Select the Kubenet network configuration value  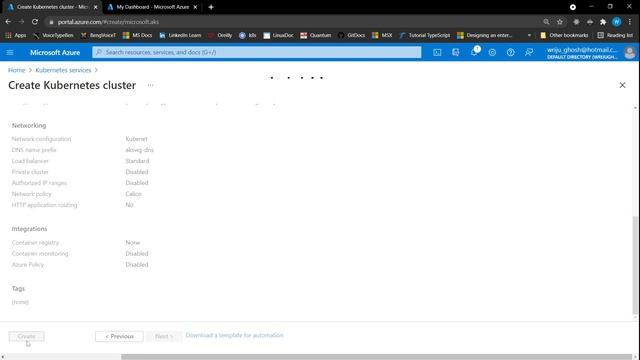(136, 139)
